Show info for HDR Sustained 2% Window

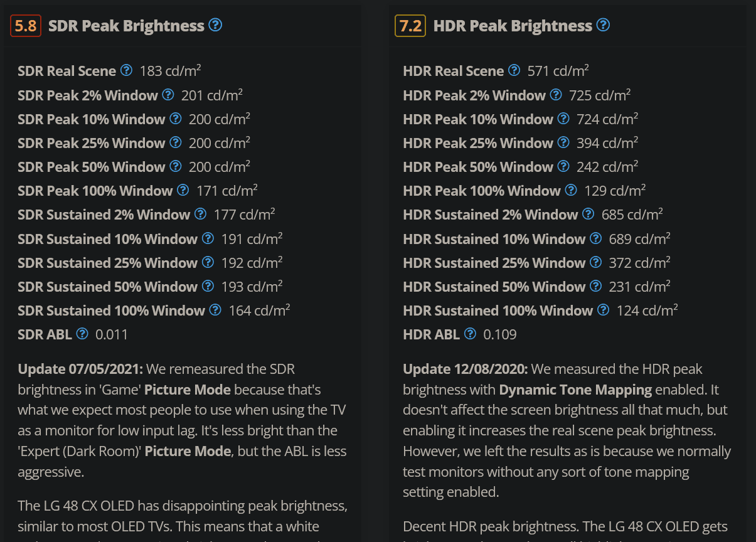(588, 214)
